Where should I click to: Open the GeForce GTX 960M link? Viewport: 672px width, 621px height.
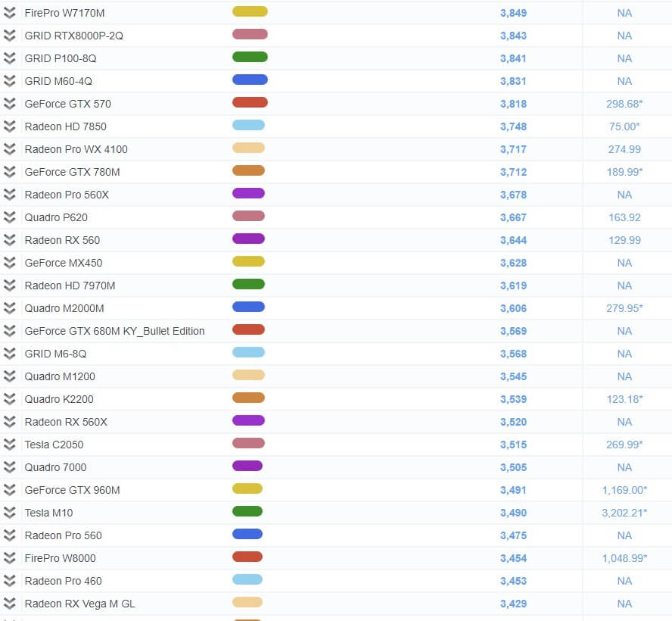[x=73, y=490]
